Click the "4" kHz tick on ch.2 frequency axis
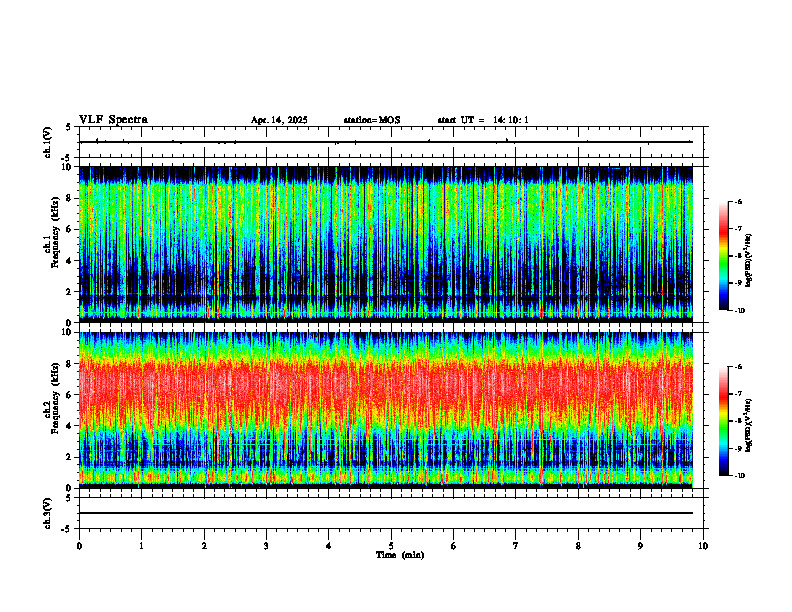Screen dimensions: 792x612 pyautogui.click(x=70, y=426)
